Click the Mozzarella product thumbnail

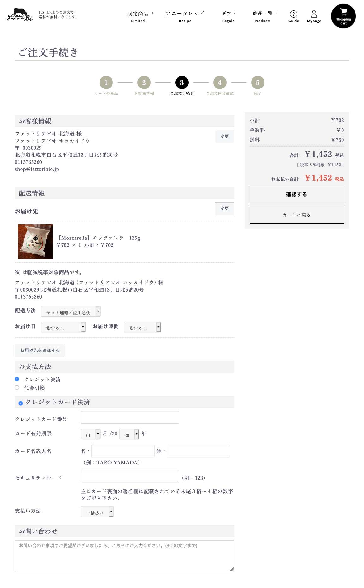coord(35,242)
